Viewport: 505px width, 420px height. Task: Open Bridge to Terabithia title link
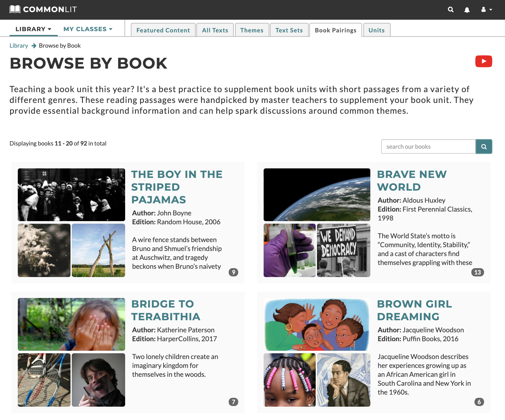point(166,310)
